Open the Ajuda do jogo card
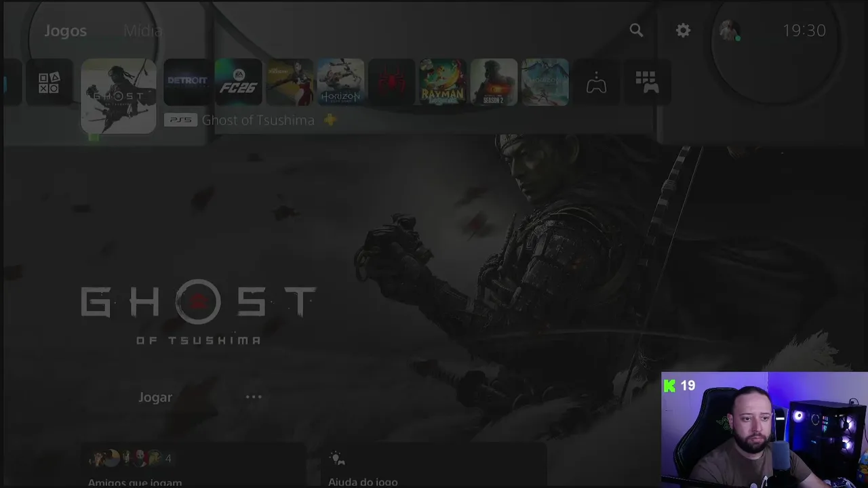 (434, 466)
